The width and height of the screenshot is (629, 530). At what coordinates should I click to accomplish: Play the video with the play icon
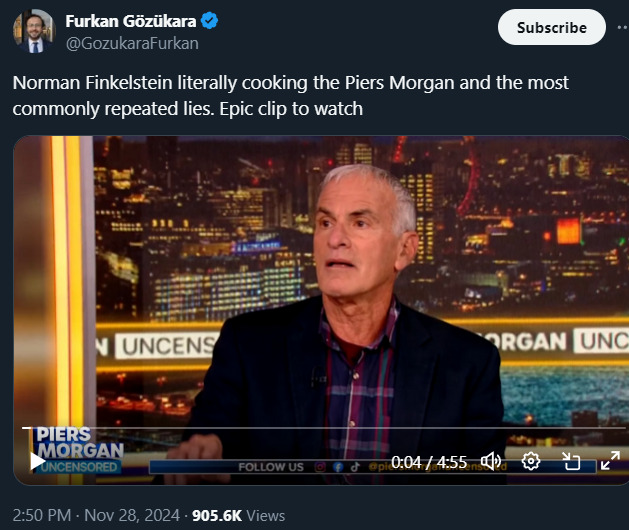38,461
